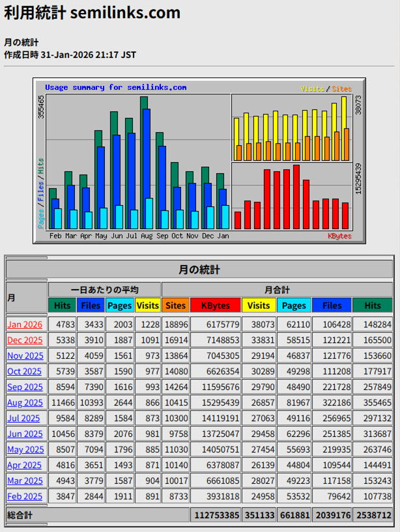
Task: Click the Jul 2025 link
Action: pos(24,418)
